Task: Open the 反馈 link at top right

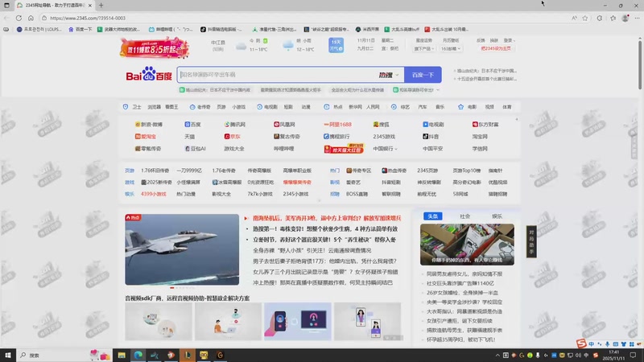Action: [x=481, y=40]
